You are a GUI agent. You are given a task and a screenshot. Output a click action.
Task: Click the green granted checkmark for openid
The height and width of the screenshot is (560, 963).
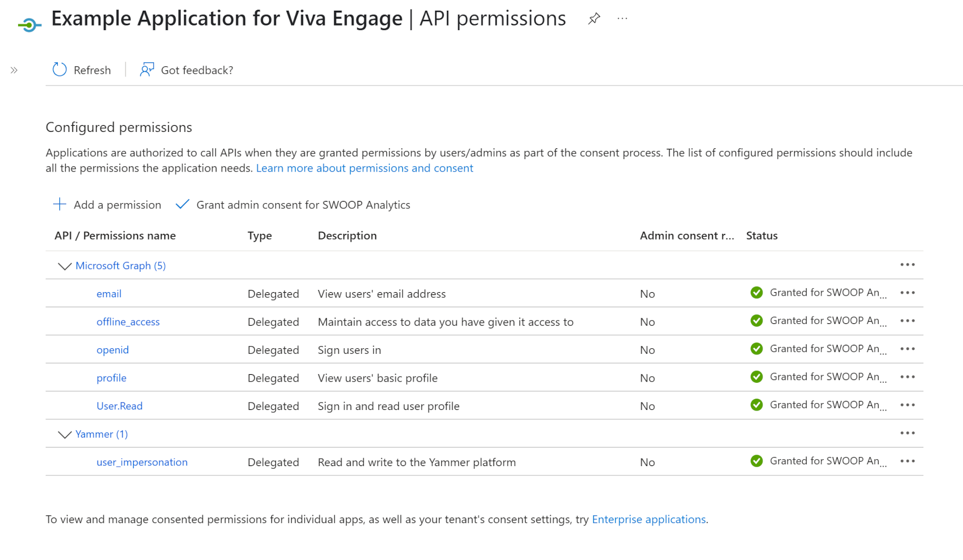[756, 349]
